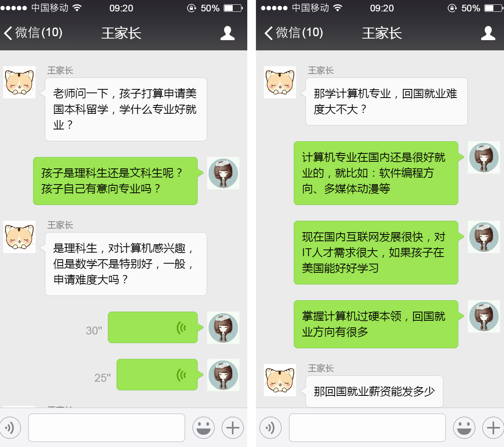
Task: Open the plus attachments icon in right chat
Action: pos(493,428)
